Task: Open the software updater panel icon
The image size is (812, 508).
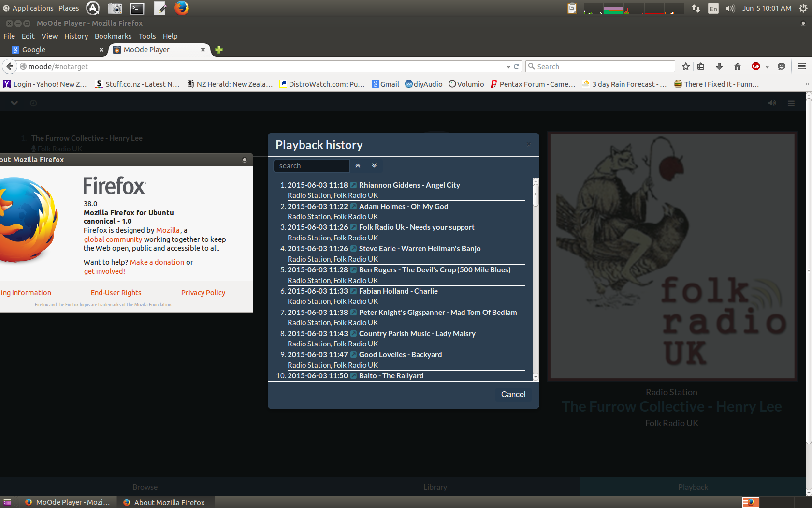Action: [x=93, y=8]
